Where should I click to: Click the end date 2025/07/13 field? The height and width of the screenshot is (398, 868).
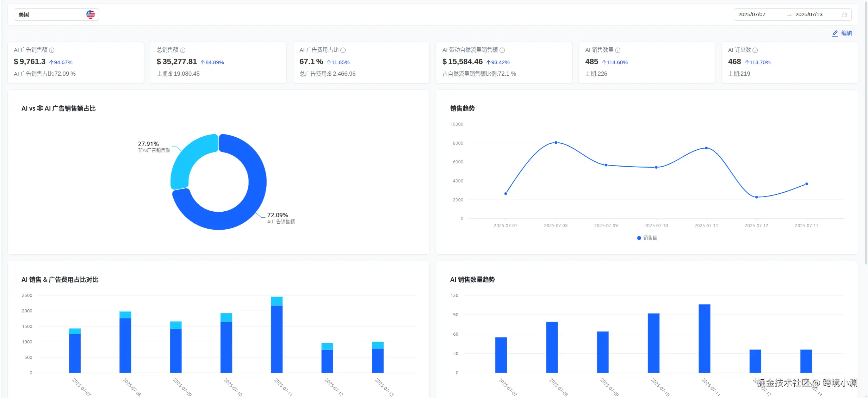click(809, 14)
